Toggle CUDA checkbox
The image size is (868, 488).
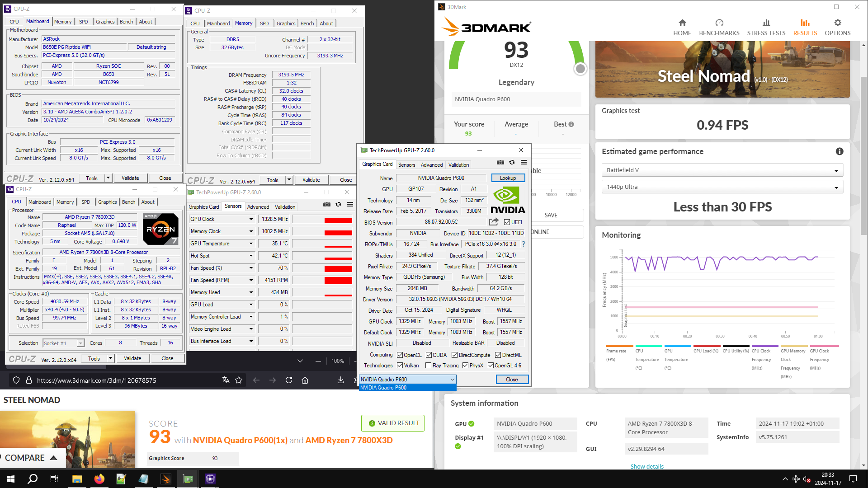pyautogui.click(x=429, y=355)
